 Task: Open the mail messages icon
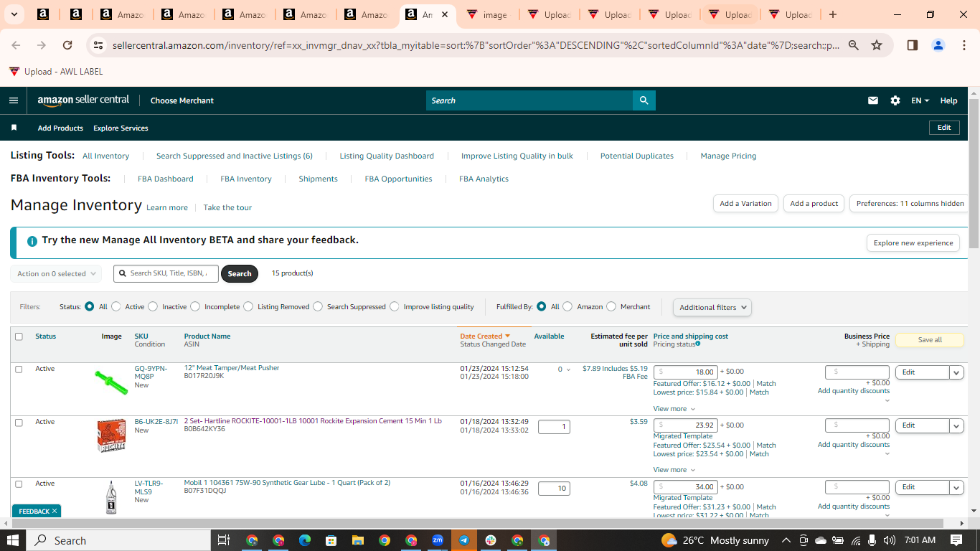(x=873, y=100)
